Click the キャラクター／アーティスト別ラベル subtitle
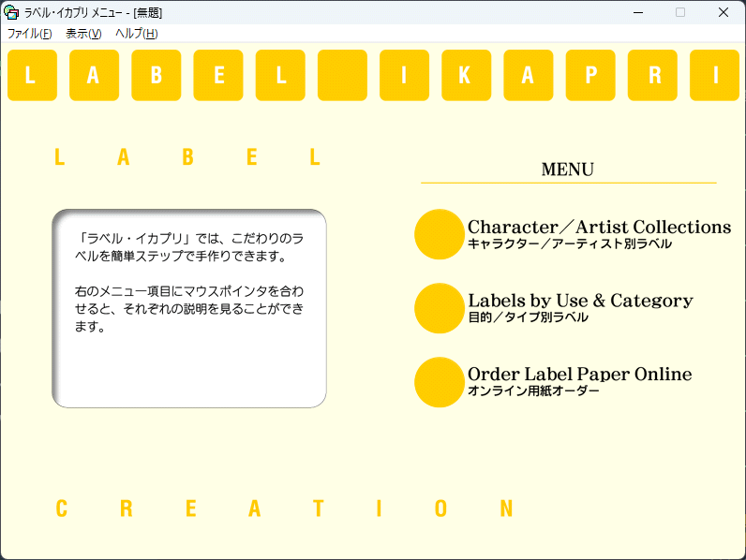Viewport: 746px width, 560px height. coord(570,243)
